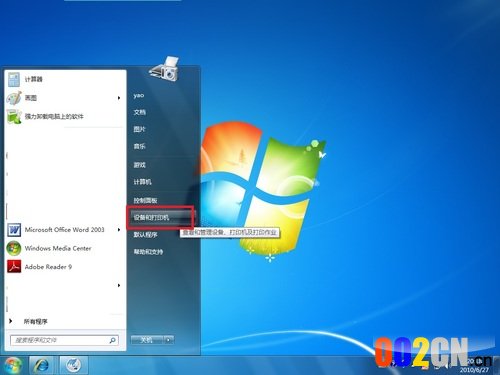This screenshot has height=375, width=500.
Task: Open the shutdown options arrow
Action: click(169, 340)
